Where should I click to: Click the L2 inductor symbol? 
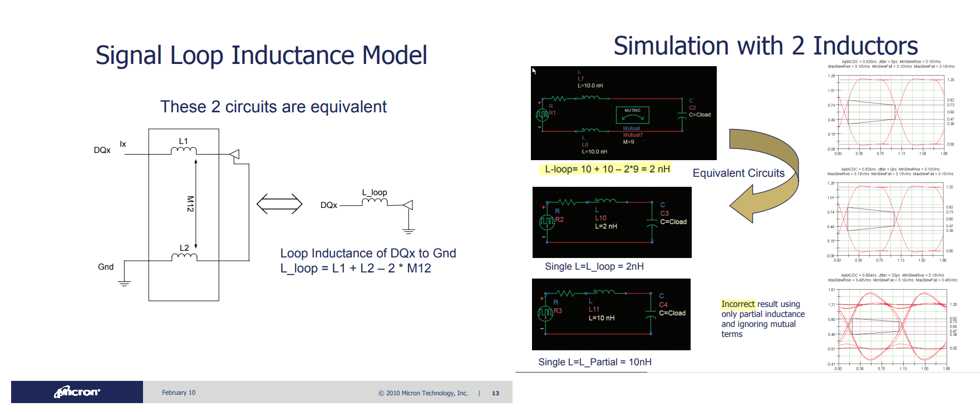[x=184, y=256]
